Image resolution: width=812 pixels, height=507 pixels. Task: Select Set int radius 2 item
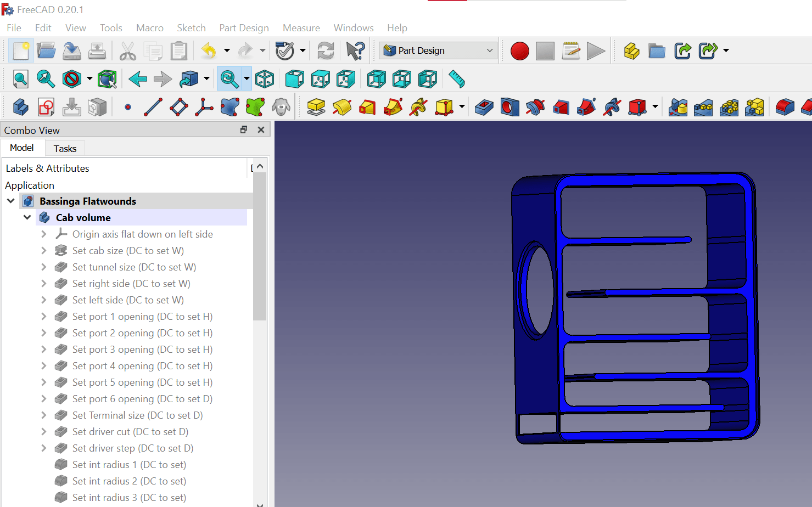[x=129, y=481]
